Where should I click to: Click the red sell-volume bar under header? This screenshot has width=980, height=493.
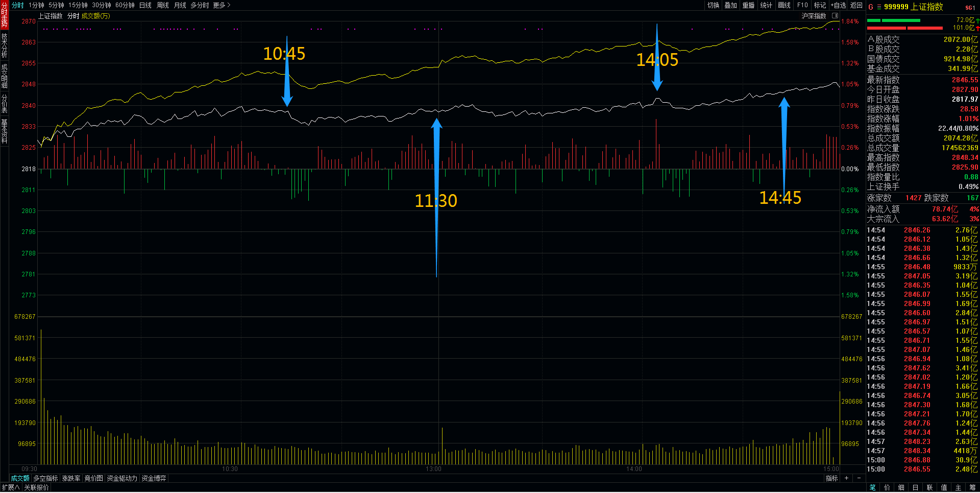(904, 28)
